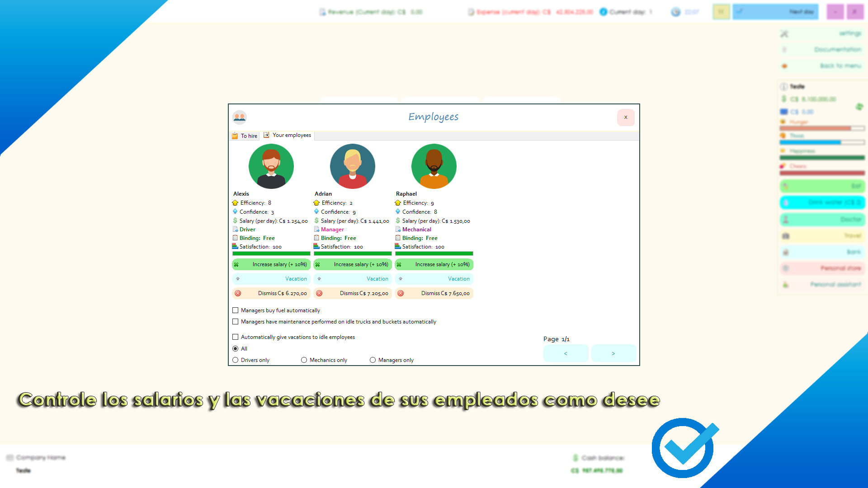This screenshot has height=488, width=868.
Task: Select the Mechanics only radio button
Action: (304, 360)
